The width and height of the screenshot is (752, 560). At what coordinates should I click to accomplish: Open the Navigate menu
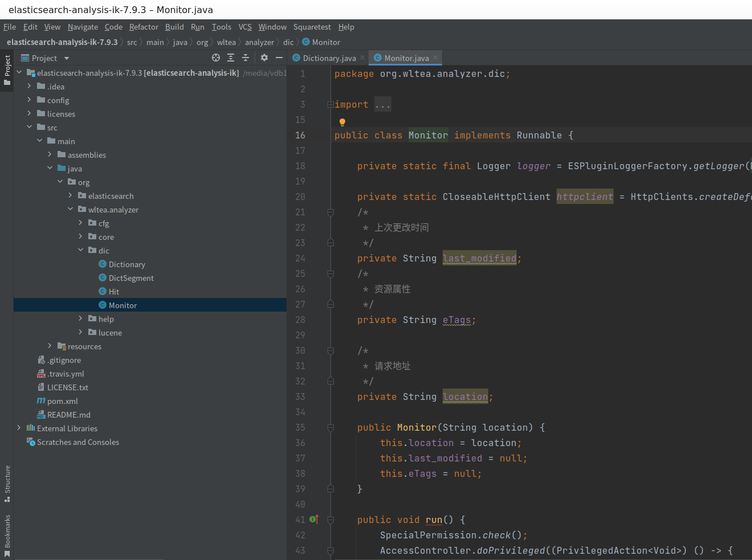(83, 27)
